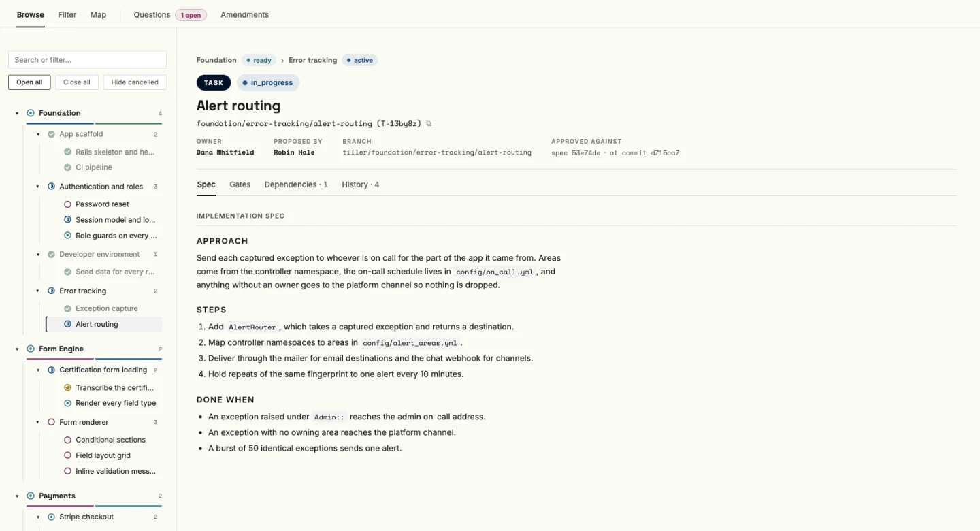The height and width of the screenshot is (531, 980).
Task: View the History tab
Action: click(x=361, y=184)
